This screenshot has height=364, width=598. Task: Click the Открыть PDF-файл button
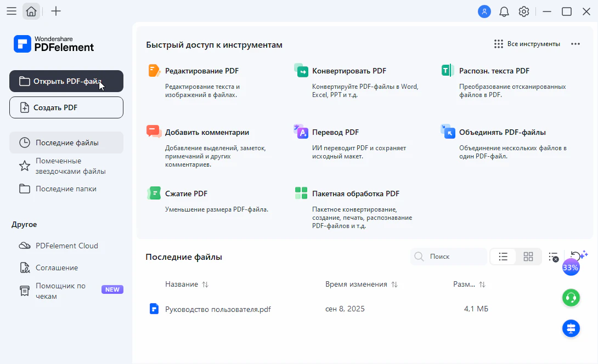66,81
